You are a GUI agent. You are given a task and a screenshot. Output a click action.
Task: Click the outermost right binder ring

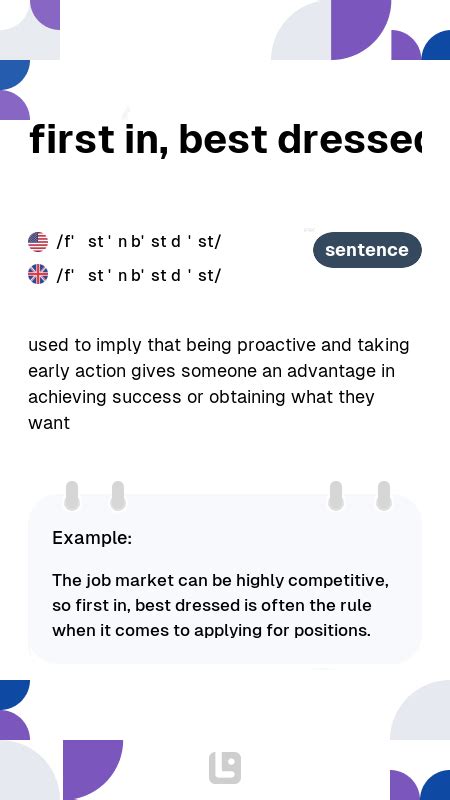(x=384, y=495)
